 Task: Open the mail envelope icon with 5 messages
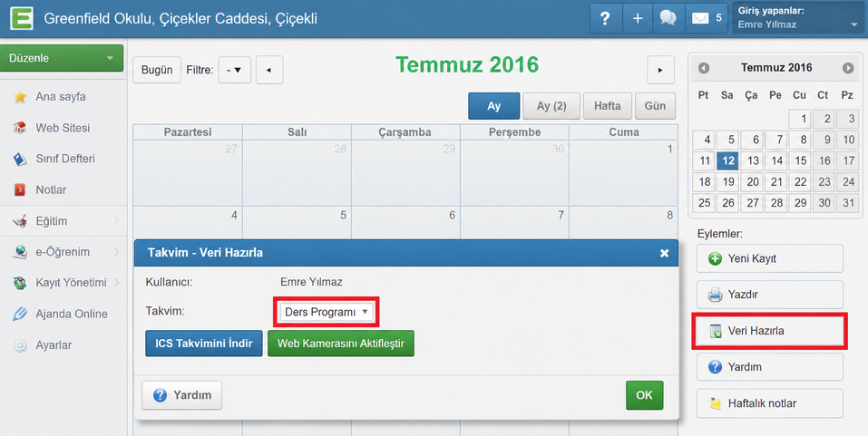click(x=707, y=18)
